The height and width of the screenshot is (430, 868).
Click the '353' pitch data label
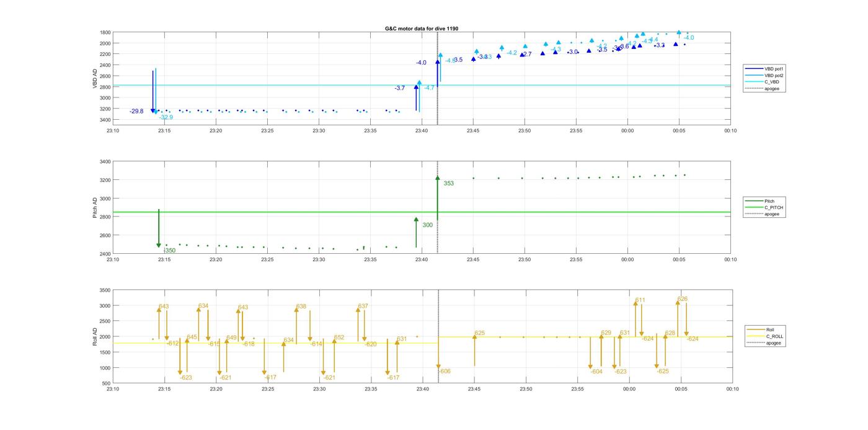pyautogui.click(x=448, y=183)
